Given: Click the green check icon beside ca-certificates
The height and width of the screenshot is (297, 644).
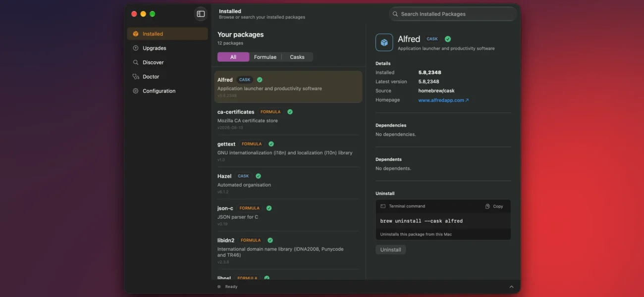Looking at the screenshot, I should pos(290,112).
